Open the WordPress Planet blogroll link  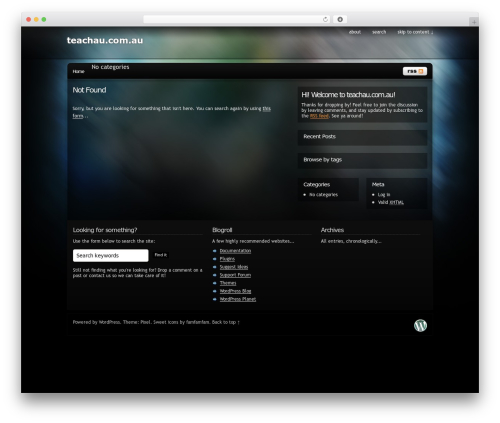(x=238, y=299)
